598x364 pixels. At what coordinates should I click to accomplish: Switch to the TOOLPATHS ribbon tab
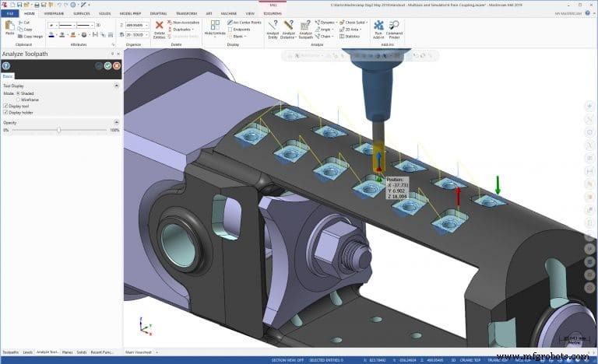[x=273, y=13]
